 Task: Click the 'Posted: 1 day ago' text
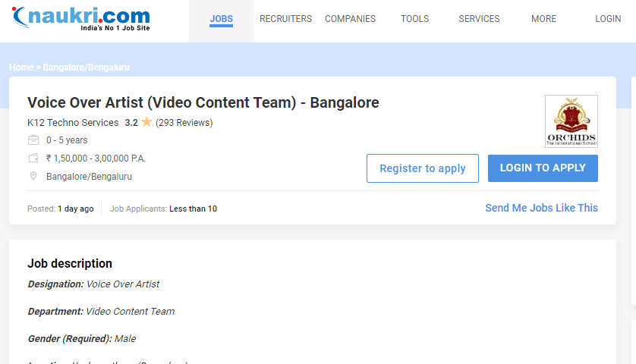click(x=61, y=209)
